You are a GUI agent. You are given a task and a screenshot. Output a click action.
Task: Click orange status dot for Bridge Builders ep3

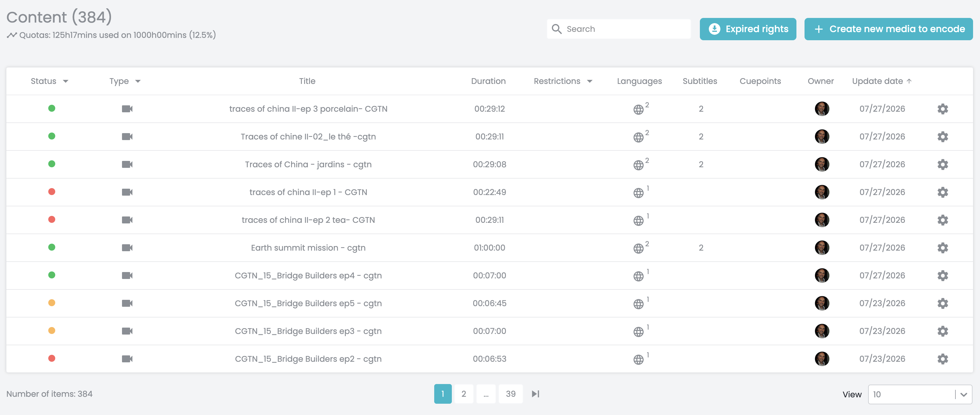pyautogui.click(x=52, y=330)
